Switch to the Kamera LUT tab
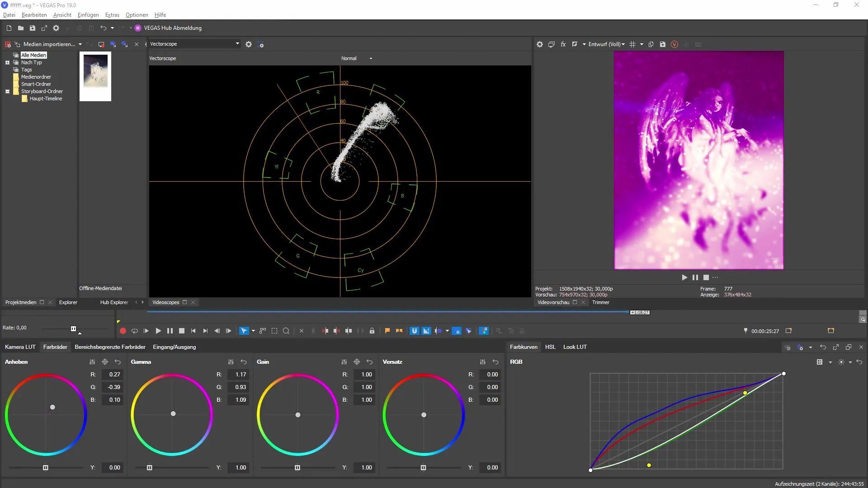The height and width of the screenshot is (488, 868). 20,347
